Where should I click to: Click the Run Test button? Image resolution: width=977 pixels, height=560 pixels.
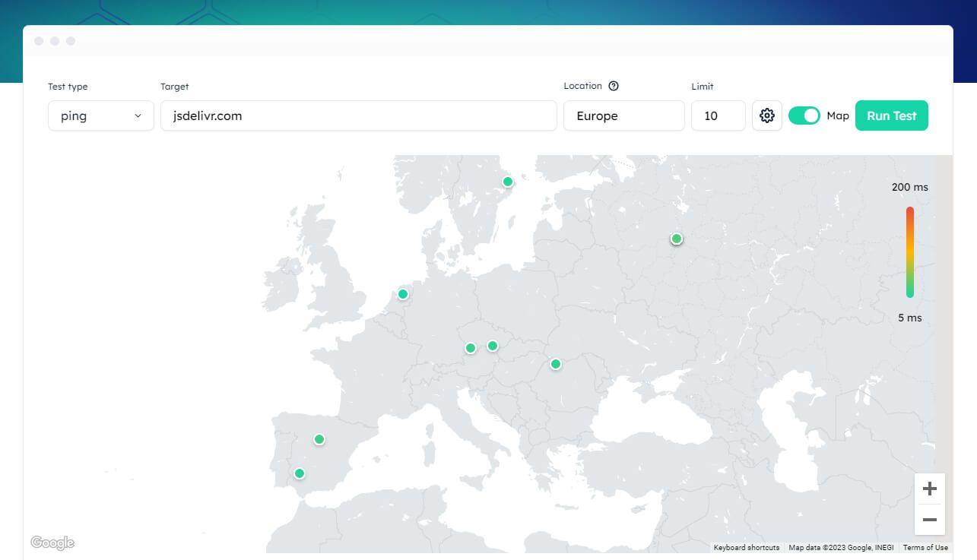click(891, 116)
